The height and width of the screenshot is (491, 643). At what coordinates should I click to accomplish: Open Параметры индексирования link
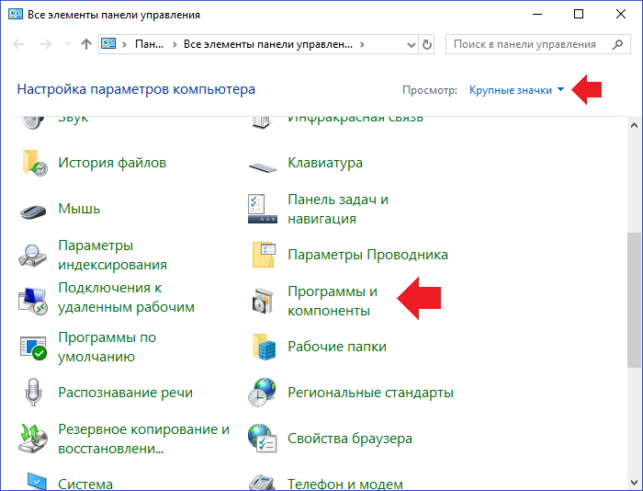112,255
